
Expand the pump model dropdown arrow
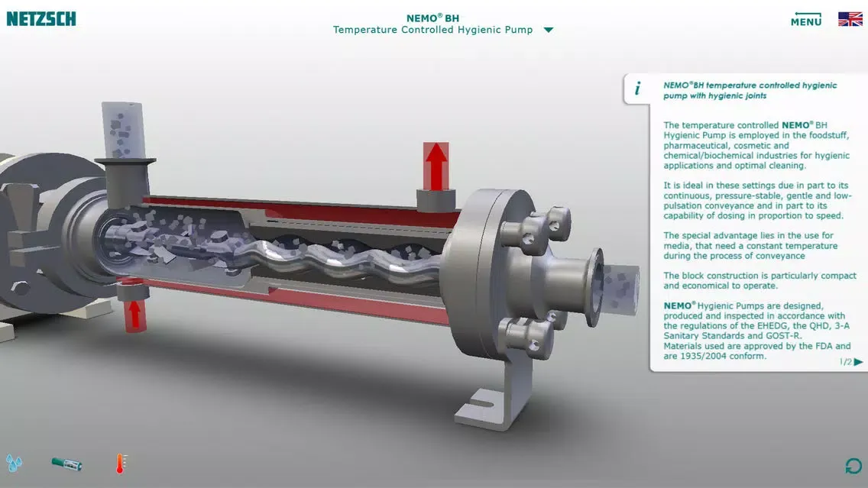(548, 30)
